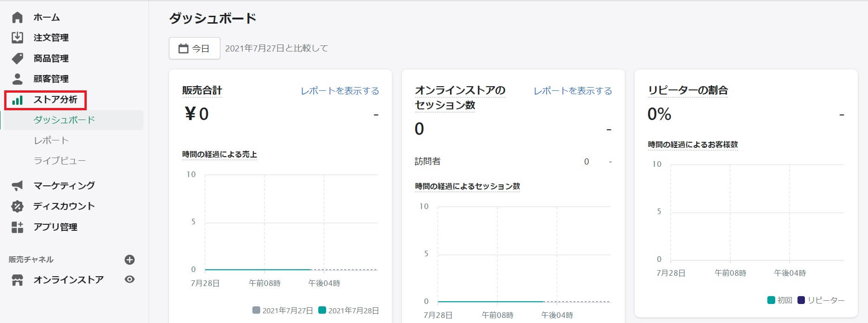This screenshot has height=323, width=868.
Task: Click the マーケティング megaphone icon
Action: click(x=17, y=186)
